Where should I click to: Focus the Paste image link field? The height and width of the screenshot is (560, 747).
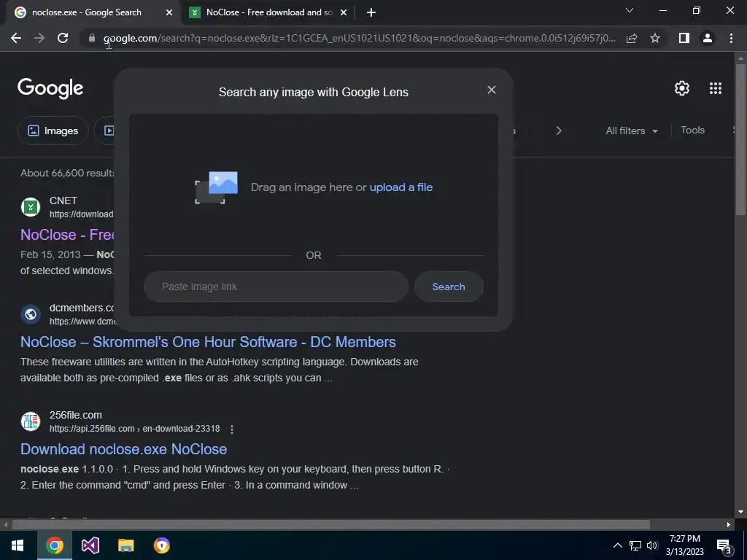(276, 287)
